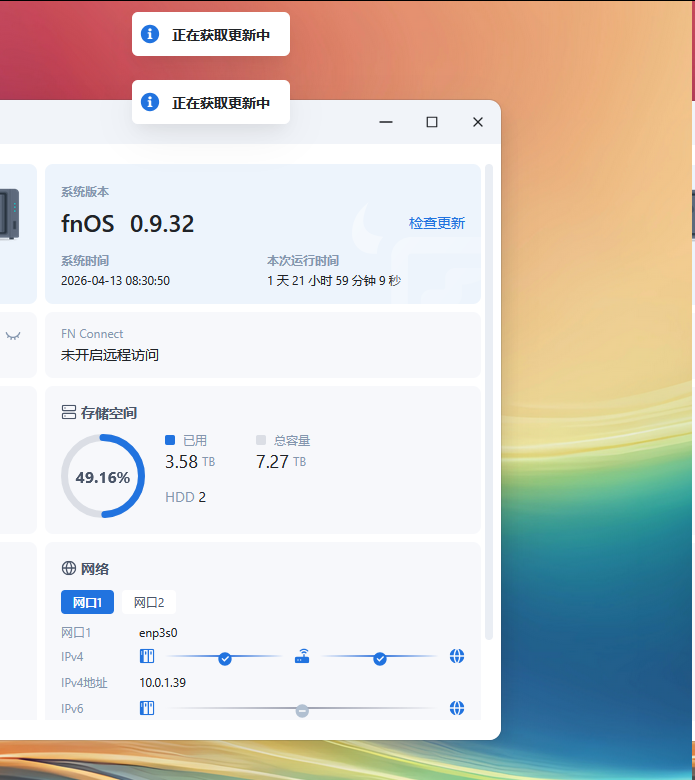Maximize the system info window
Viewport: 695px width, 780px height.
[x=432, y=122]
